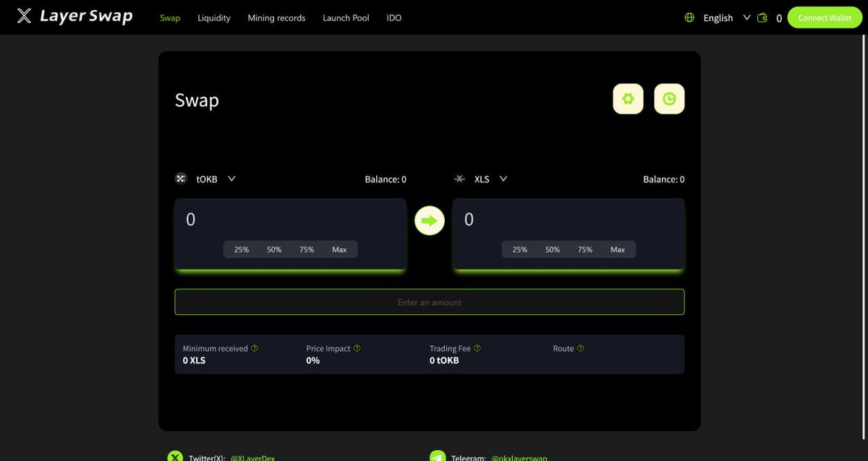Open swap settings gear icon
Screen dimensions: 868x461
point(628,99)
